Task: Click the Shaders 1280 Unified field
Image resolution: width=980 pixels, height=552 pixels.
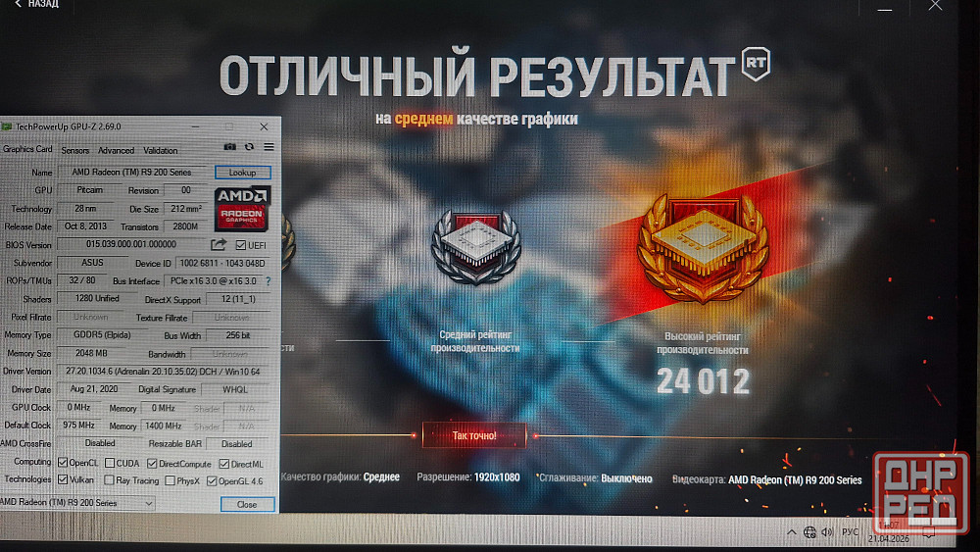Action: click(96, 299)
